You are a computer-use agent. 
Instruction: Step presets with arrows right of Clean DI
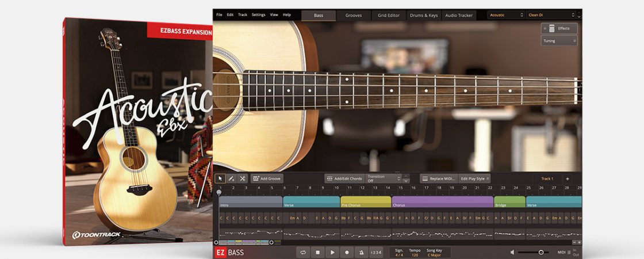coord(578,15)
